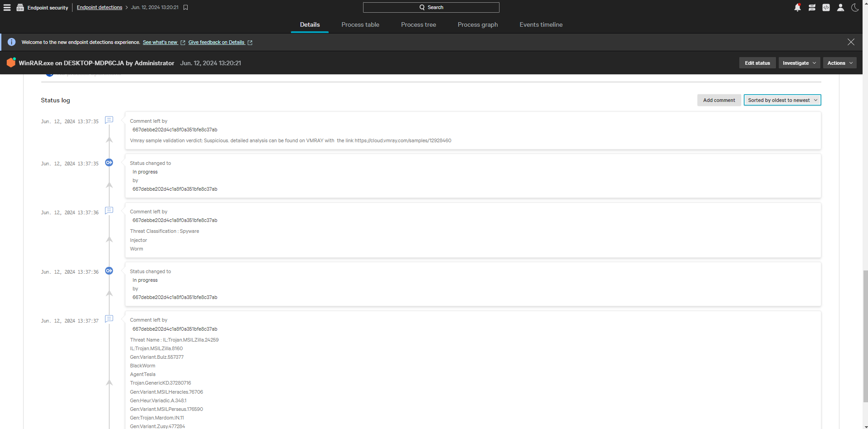Click the status change icon at 13:37:35

[x=109, y=162]
